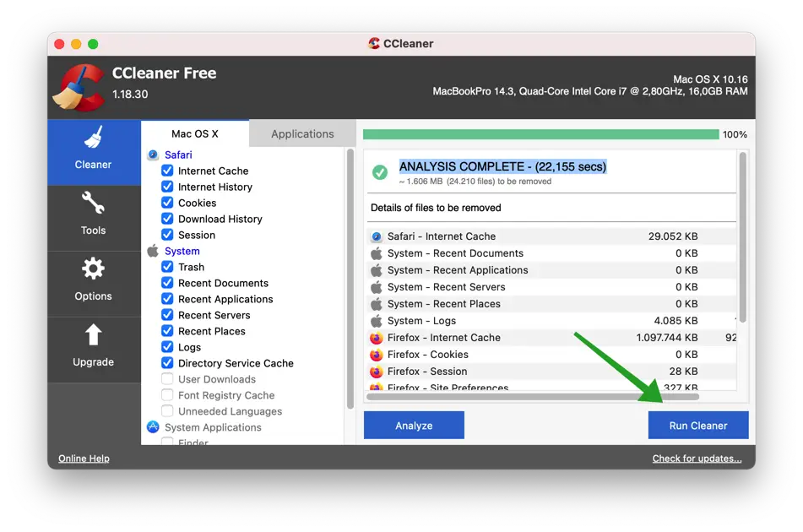Click Apple icon in System - Recent Servers row
Image resolution: width=803 pixels, height=532 pixels.
(377, 287)
